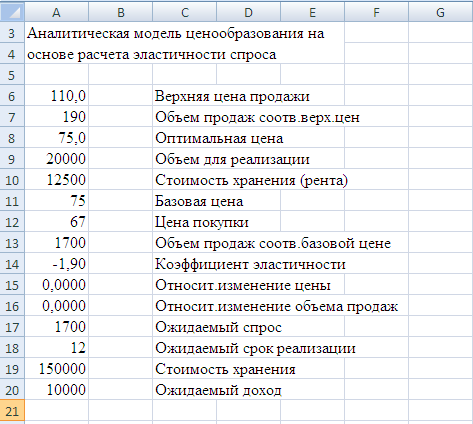Click label 'Ожидаемый доход'
Image resolution: width=473 pixels, height=424 pixels.
[x=218, y=390]
